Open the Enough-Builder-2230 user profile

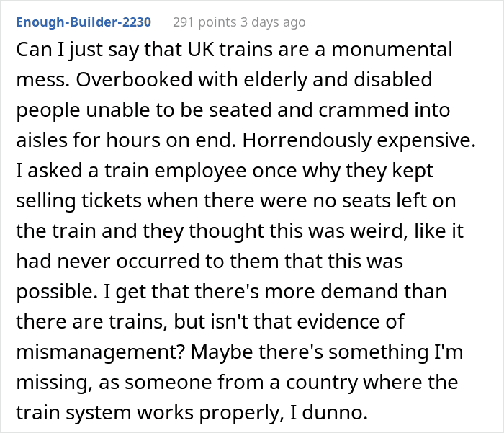84,22
